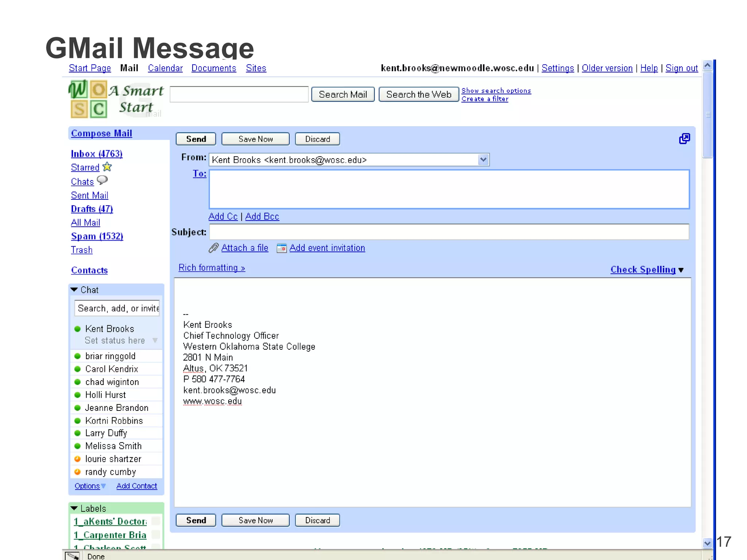Click Create a filter link
The width and height of the screenshot is (747, 560).
click(x=485, y=99)
